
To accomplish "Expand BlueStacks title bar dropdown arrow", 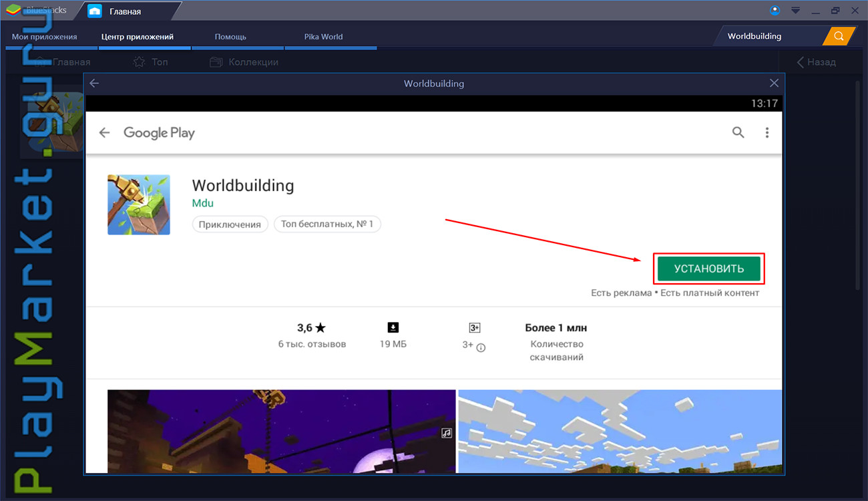I will 795,11.
